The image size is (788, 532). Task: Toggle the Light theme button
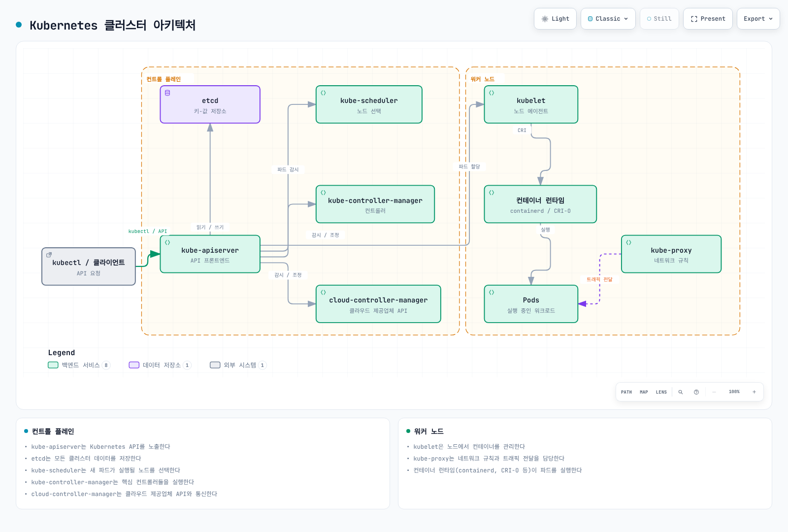(555, 19)
